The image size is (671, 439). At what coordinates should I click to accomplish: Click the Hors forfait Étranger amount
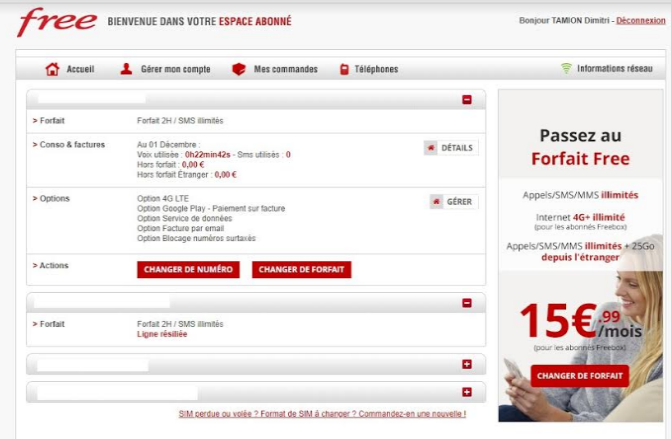click(226, 175)
